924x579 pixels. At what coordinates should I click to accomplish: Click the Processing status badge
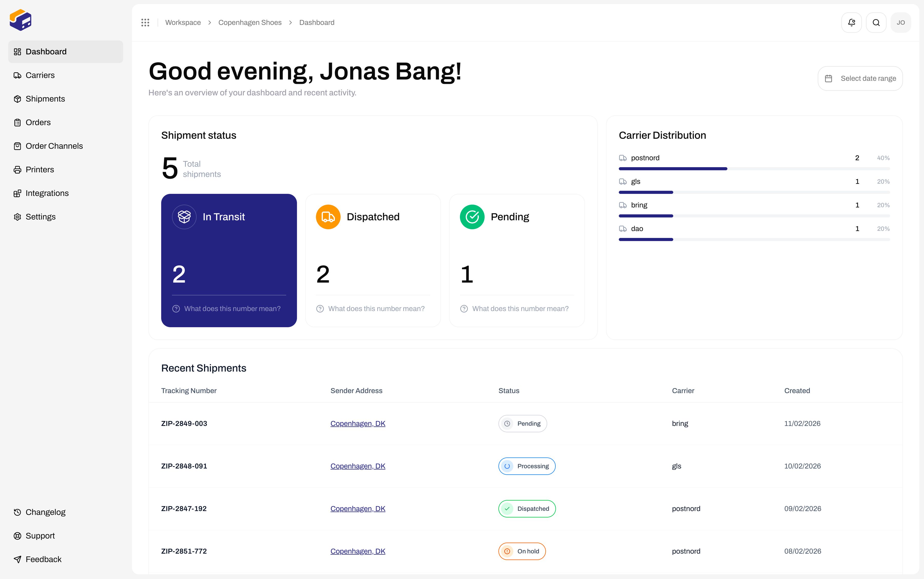[527, 466]
